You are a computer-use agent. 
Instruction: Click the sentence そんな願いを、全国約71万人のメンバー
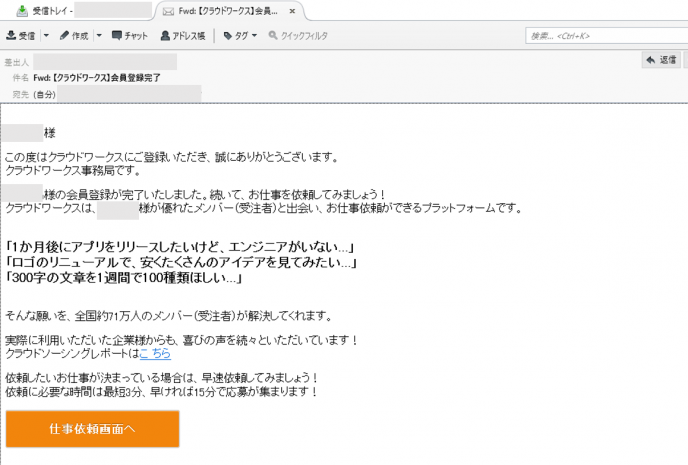pyautogui.click(x=169, y=315)
